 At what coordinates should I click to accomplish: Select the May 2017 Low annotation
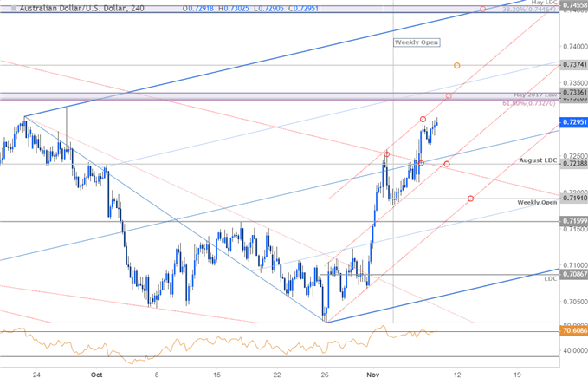click(535, 95)
